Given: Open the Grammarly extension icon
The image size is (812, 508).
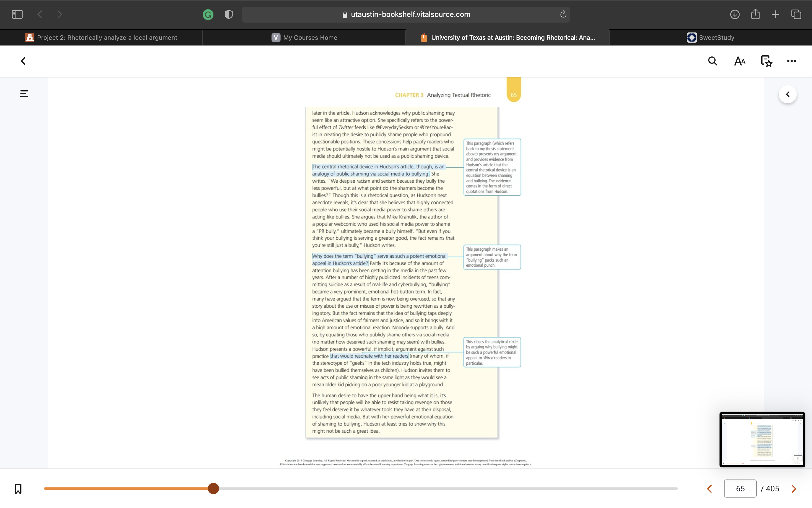Looking at the screenshot, I should click(x=208, y=14).
